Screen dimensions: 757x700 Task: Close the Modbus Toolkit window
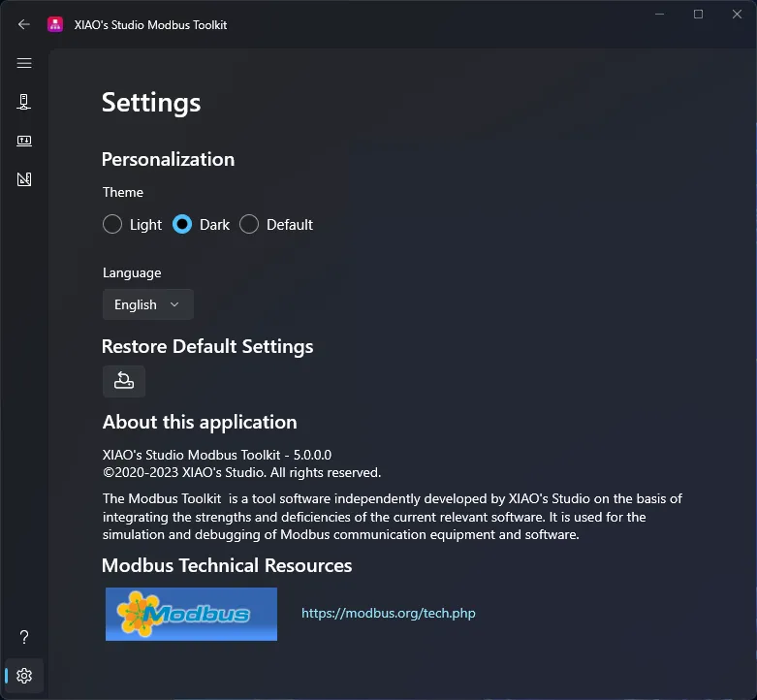pyautogui.click(x=737, y=15)
